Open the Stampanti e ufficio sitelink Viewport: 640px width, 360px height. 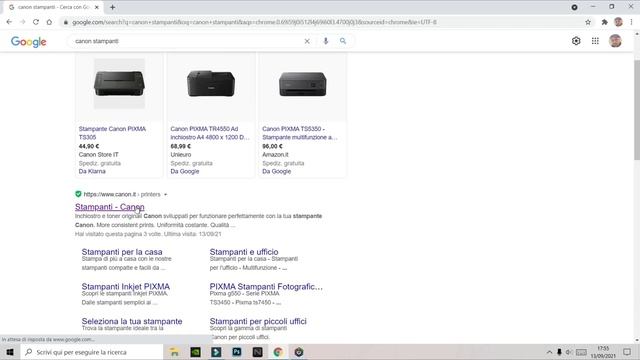click(244, 252)
